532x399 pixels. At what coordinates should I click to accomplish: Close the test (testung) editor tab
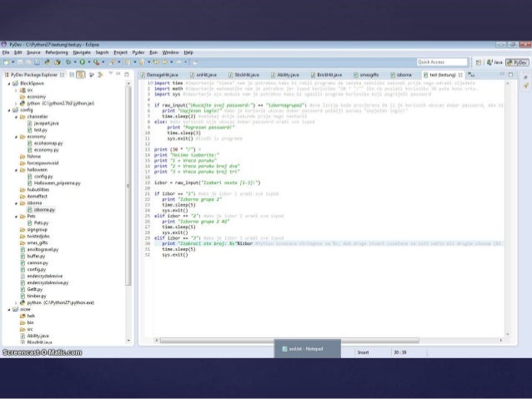pos(460,75)
